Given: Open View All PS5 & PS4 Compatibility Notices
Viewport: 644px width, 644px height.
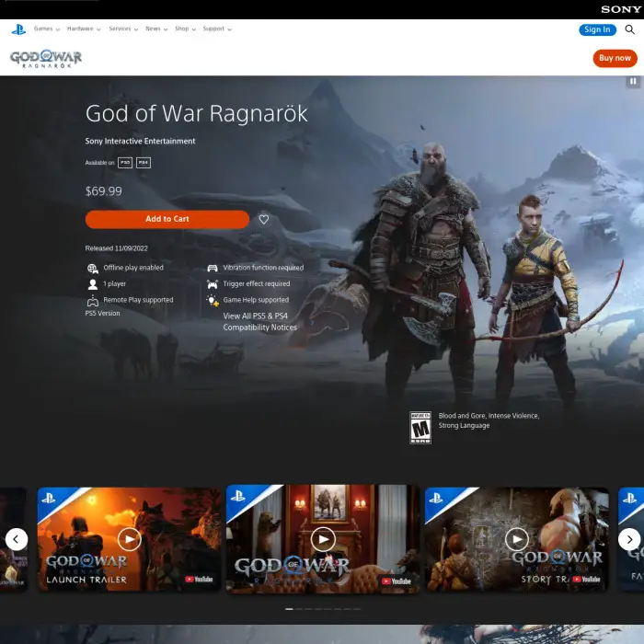Looking at the screenshot, I should tap(260, 322).
